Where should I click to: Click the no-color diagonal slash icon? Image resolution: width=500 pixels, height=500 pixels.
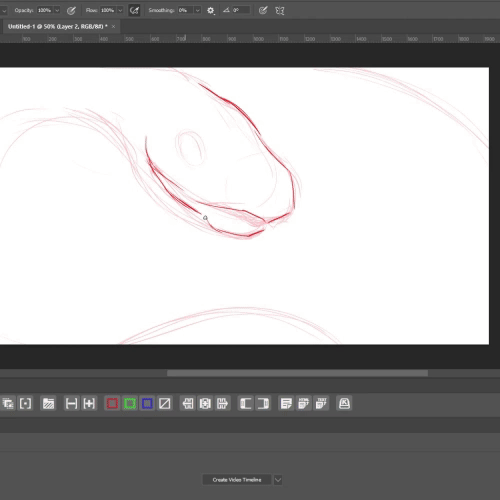[x=164, y=404]
